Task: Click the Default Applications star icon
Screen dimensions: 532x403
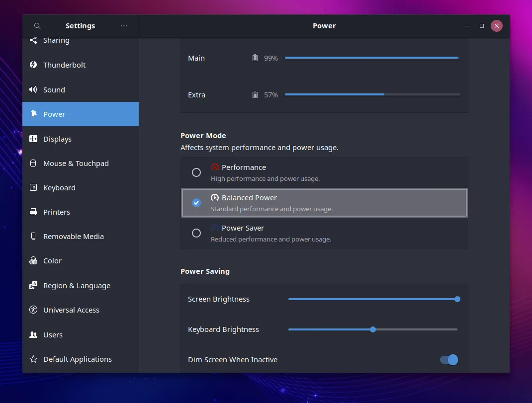Action: tap(33, 359)
